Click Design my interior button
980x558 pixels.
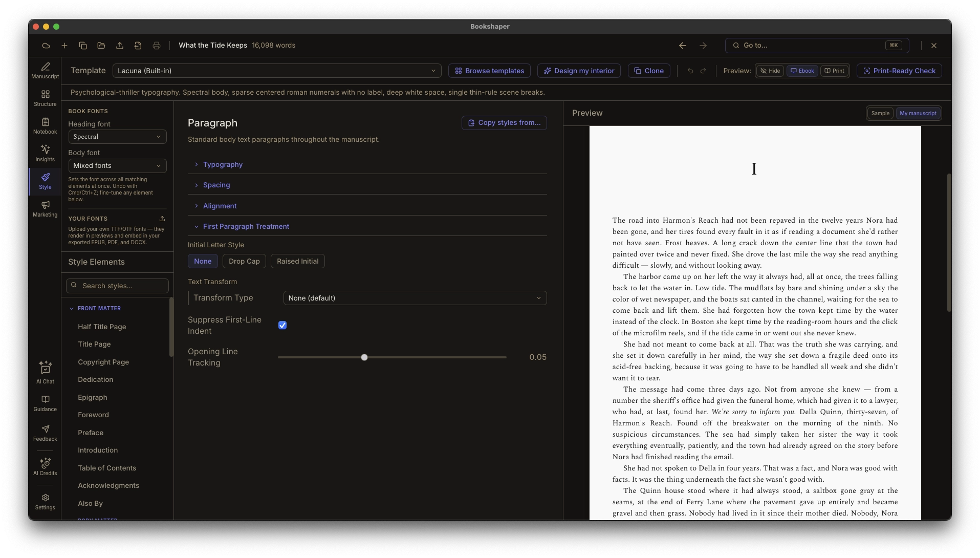coord(579,71)
